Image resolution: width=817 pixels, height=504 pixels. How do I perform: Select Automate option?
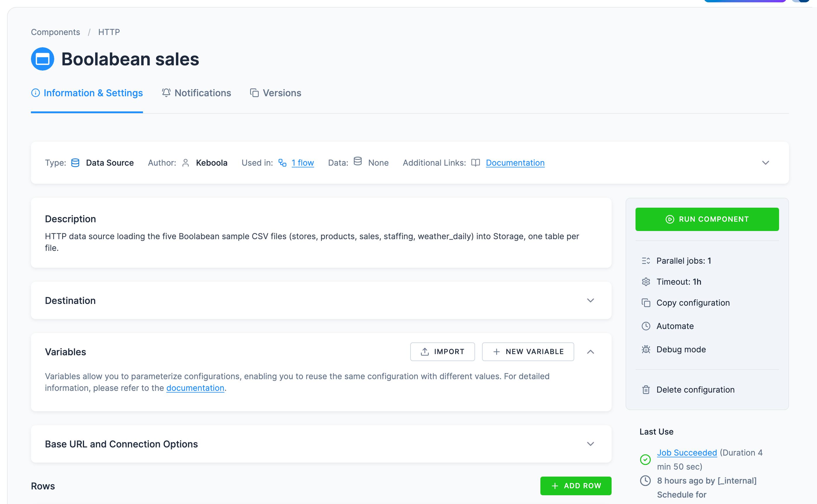click(675, 326)
